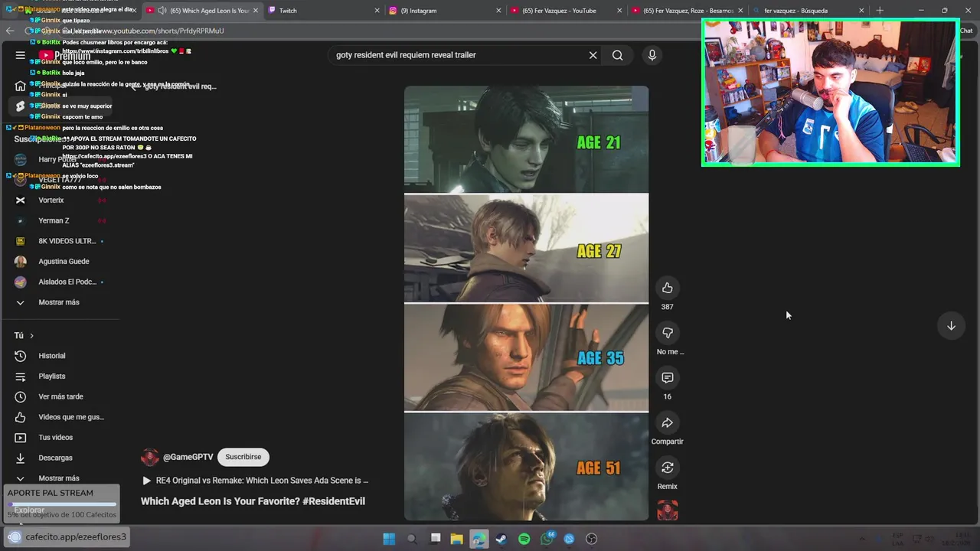Switch to Fer Vazquez - YouTube tab
Image resolution: width=980 pixels, height=551 pixels.
point(565,11)
